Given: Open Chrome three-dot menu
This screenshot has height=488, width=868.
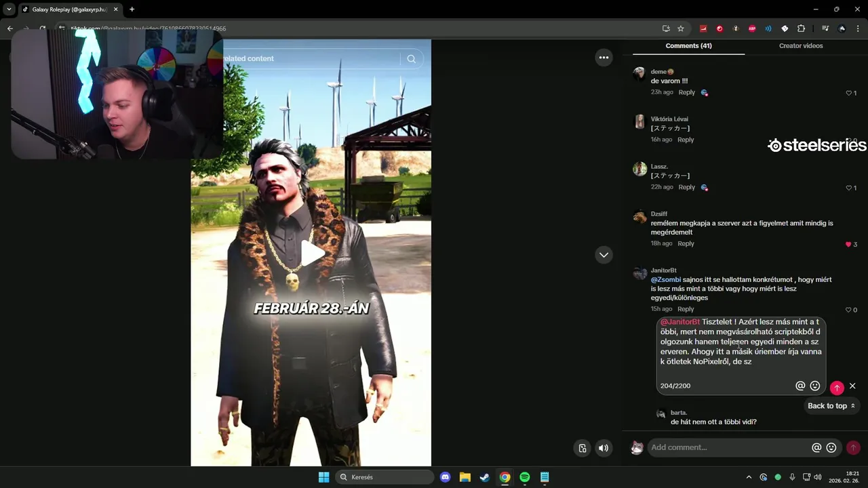Looking at the screenshot, I should click(857, 28).
